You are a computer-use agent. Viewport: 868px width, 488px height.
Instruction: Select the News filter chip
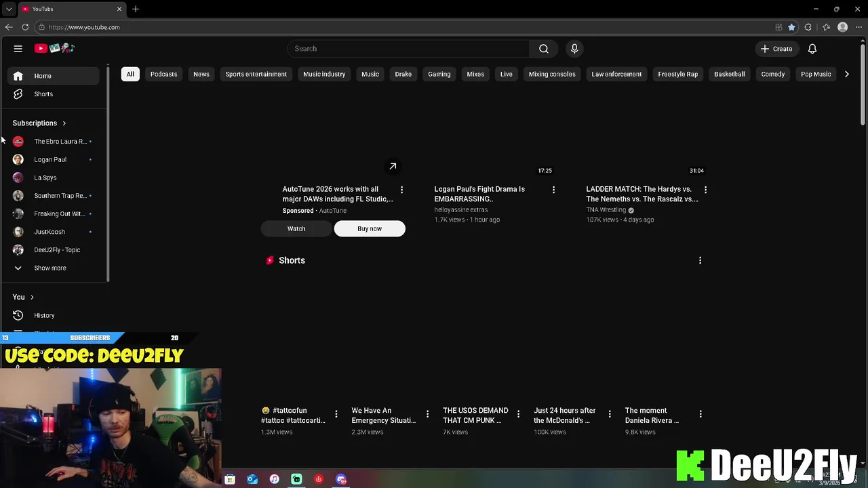click(x=201, y=74)
